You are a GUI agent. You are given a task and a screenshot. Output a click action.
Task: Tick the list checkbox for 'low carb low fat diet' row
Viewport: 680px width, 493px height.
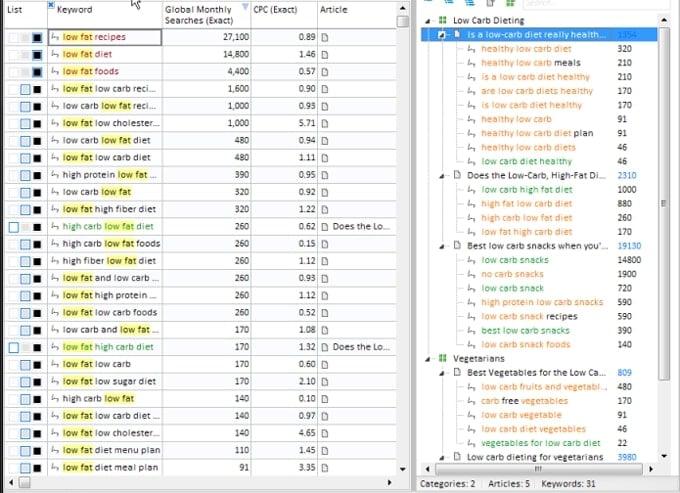click(x=25, y=141)
